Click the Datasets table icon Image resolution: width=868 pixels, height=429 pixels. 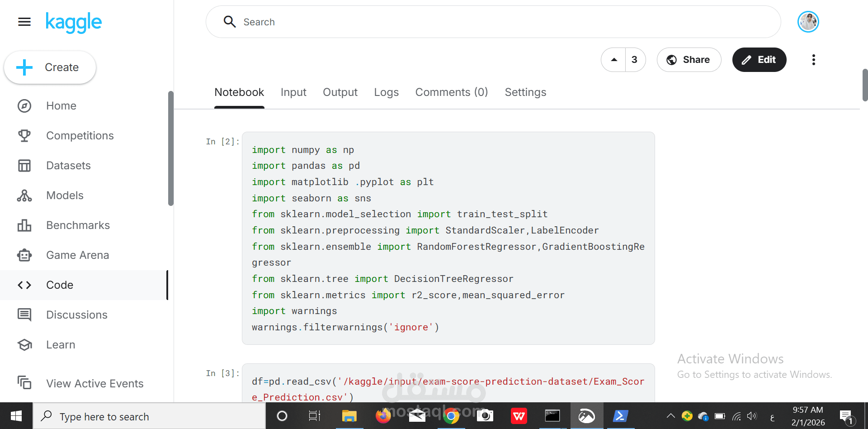pyautogui.click(x=24, y=166)
